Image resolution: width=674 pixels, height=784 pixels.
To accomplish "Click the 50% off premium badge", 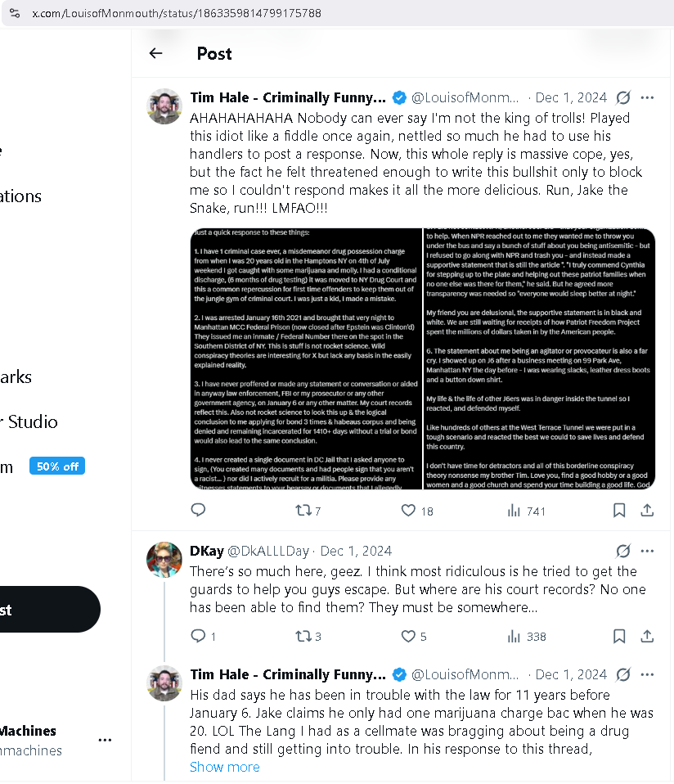I will (x=57, y=466).
